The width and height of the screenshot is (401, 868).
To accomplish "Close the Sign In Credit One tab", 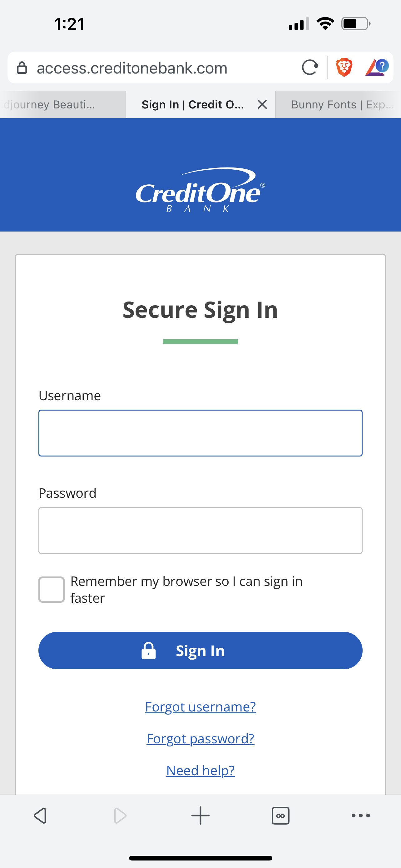I will coord(262,104).
